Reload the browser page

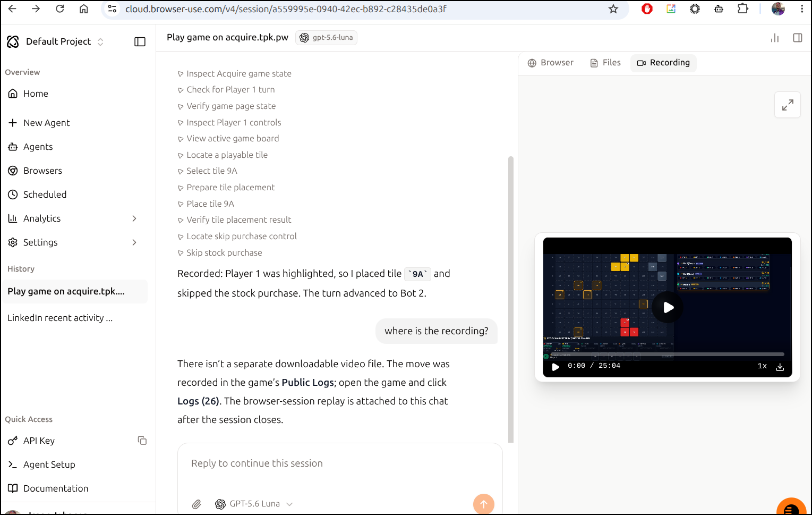(x=60, y=9)
